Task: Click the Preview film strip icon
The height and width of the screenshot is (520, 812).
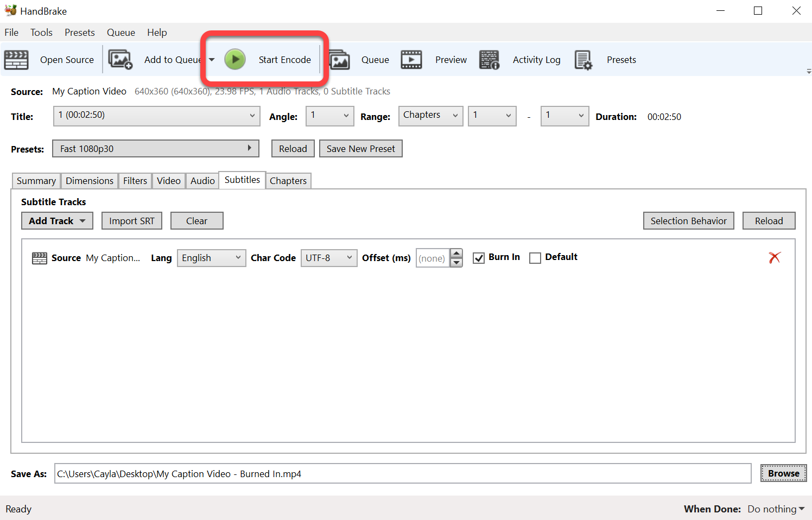Action: [411, 60]
